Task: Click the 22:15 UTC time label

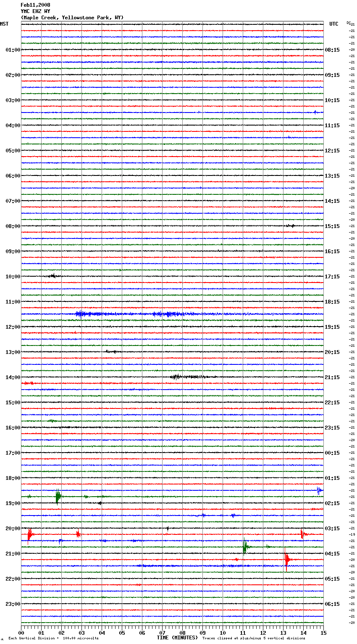Action: (x=332, y=403)
